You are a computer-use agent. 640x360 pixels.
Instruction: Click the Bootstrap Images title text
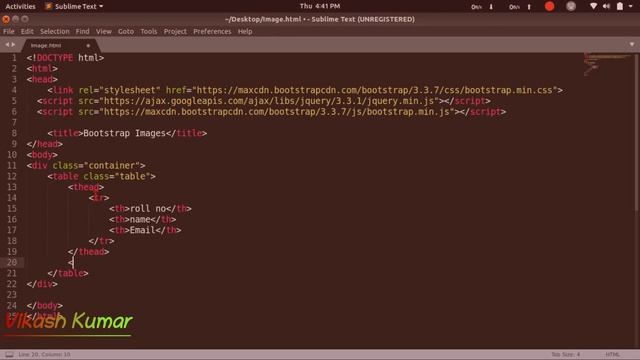click(124, 133)
